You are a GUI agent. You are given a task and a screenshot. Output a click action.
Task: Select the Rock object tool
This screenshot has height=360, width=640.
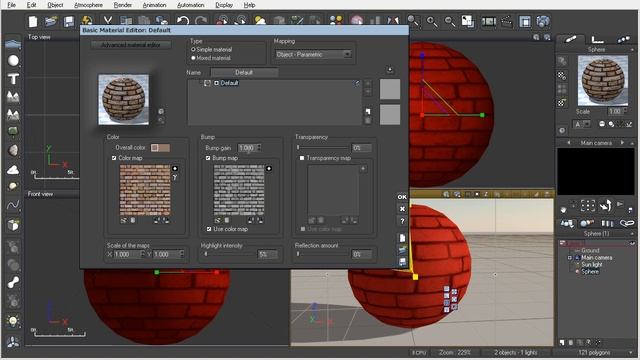click(x=13, y=150)
